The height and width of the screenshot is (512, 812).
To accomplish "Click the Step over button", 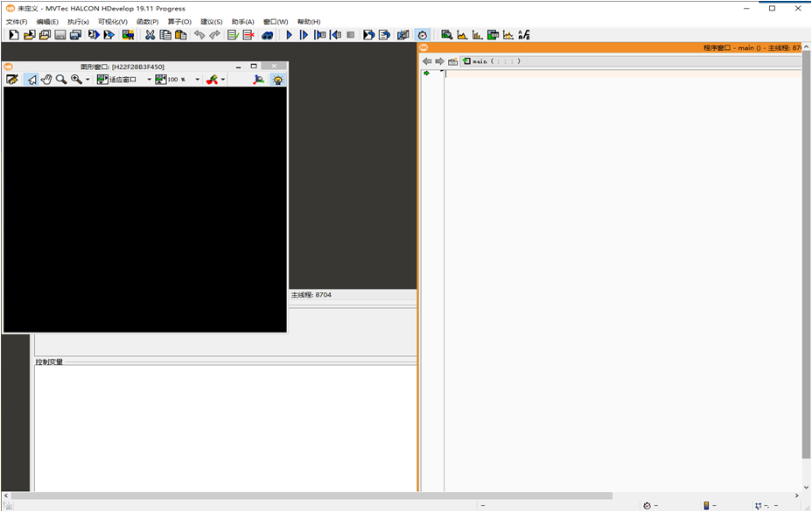I will tap(304, 35).
